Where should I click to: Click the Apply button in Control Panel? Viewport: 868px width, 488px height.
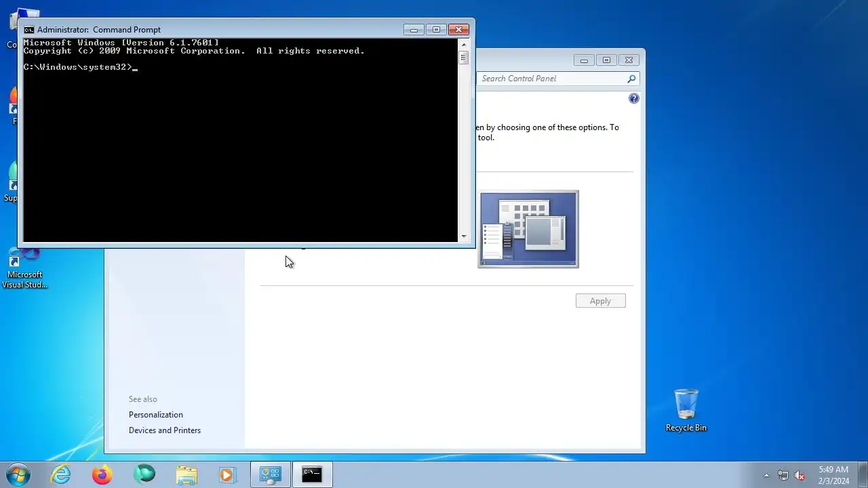point(600,301)
